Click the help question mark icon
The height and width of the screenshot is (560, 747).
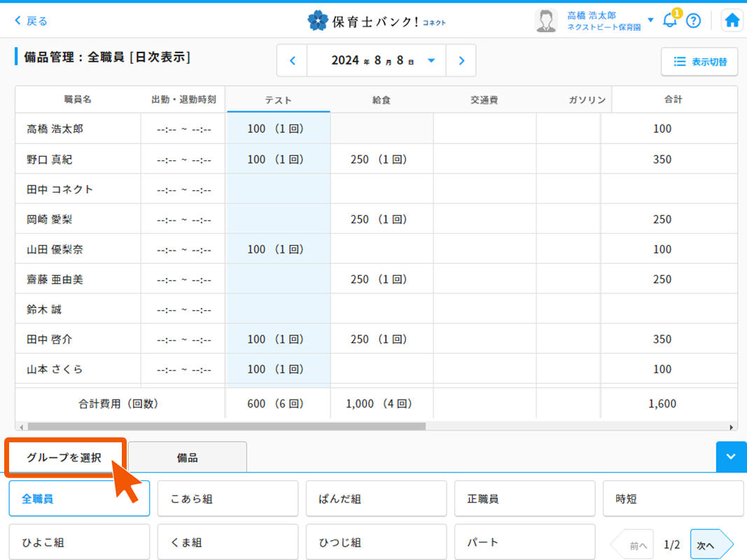tap(693, 20)
